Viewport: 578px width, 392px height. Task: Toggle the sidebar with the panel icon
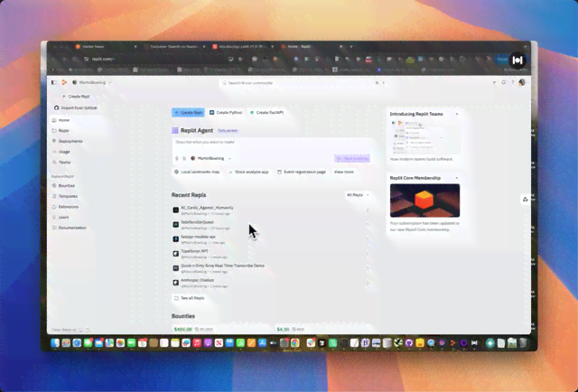pyautogui.click(x=54, y=82)
